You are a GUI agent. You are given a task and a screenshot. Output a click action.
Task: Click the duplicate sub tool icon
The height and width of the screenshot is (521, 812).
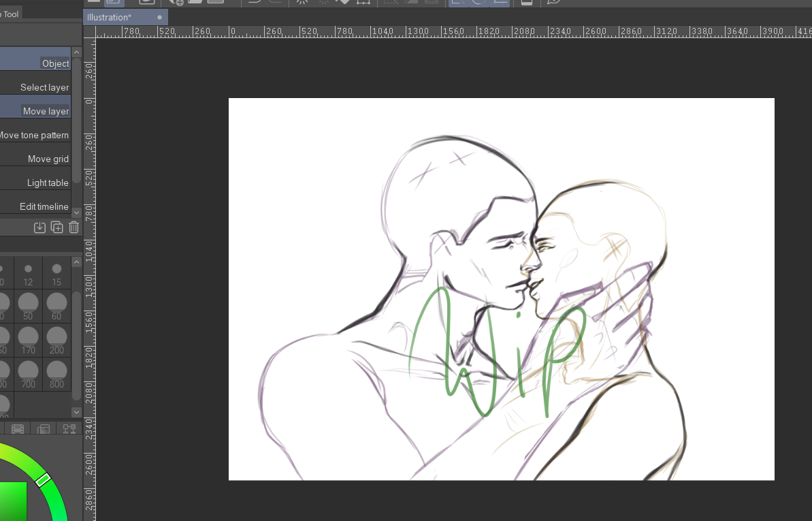pyautogui.click(x=57, y=227)
